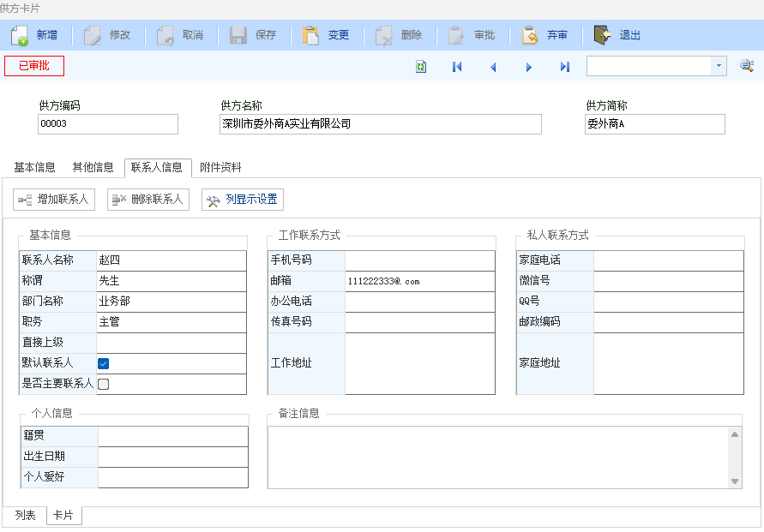
Task: Click the 工作地址 text area
Action: tap(419, 363)
